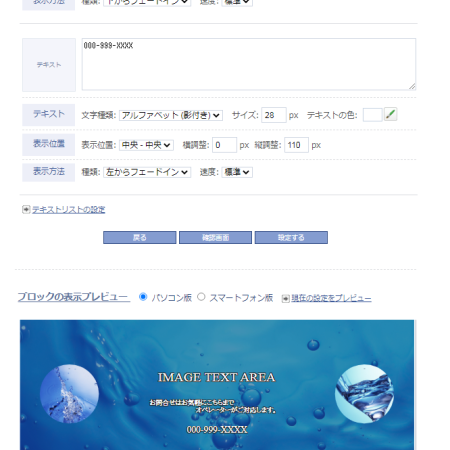450x450 pixels.
Task: Click the テキストの色 white color swatch
Action: pyautogui.click(x=372, y=115)
